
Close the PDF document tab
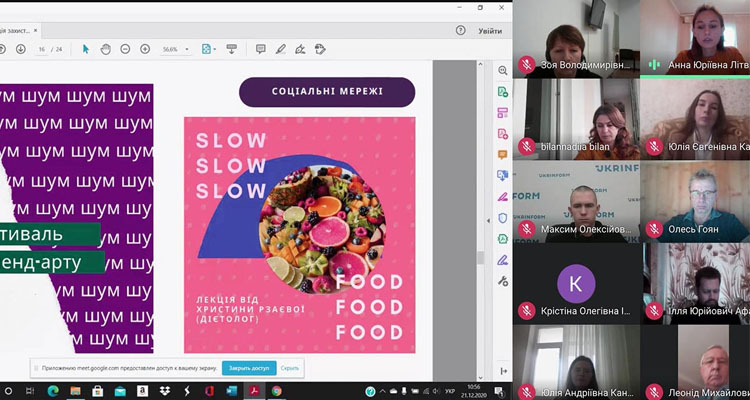35,30
